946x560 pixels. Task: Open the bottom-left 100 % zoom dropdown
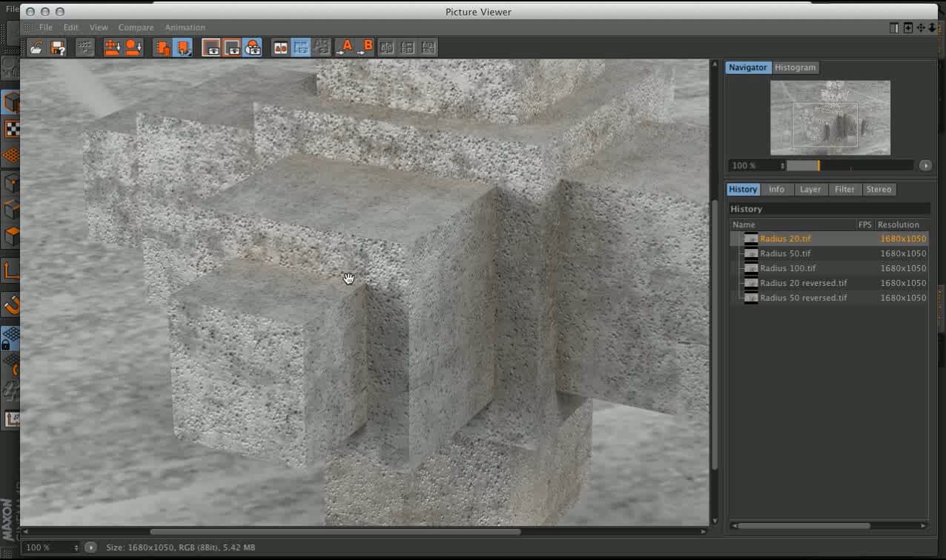(x=51, y=547)
